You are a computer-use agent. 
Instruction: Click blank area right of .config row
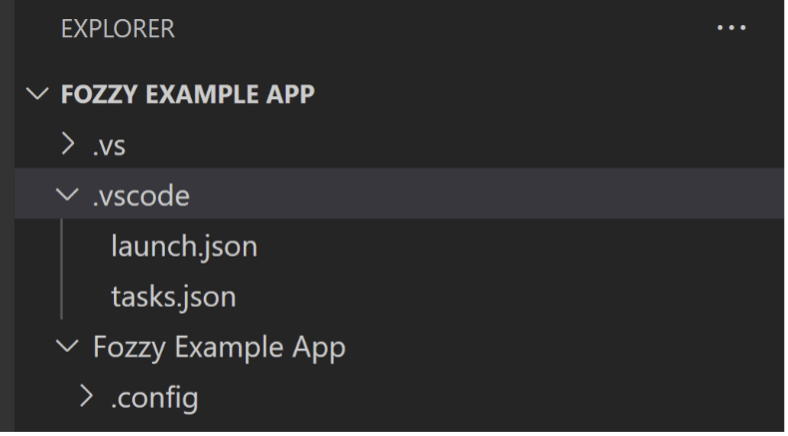point(490,396)
